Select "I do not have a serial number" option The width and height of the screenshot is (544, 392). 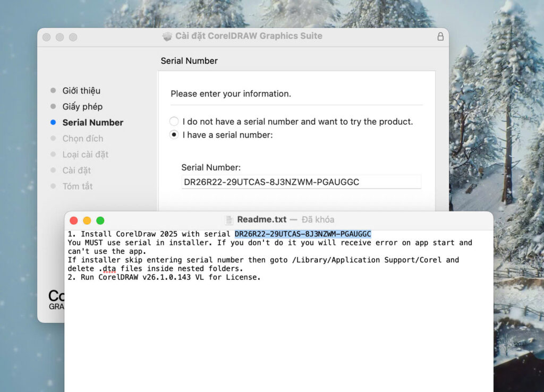click(x=174, y=122)
